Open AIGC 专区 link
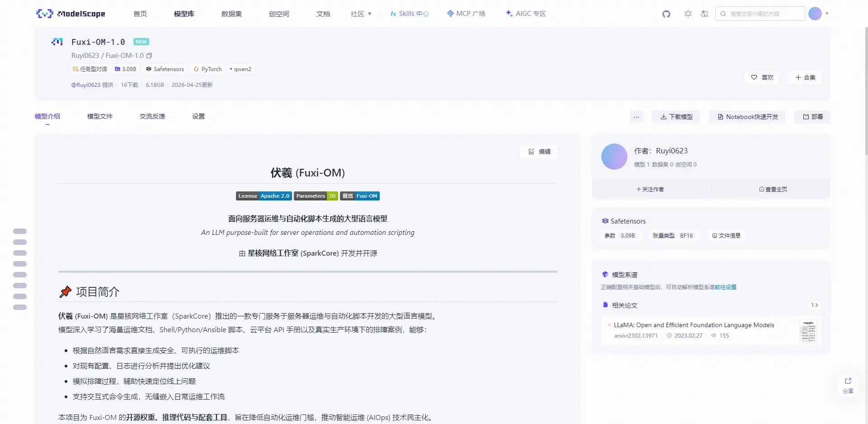868x424 pixels. click(526, 14)
